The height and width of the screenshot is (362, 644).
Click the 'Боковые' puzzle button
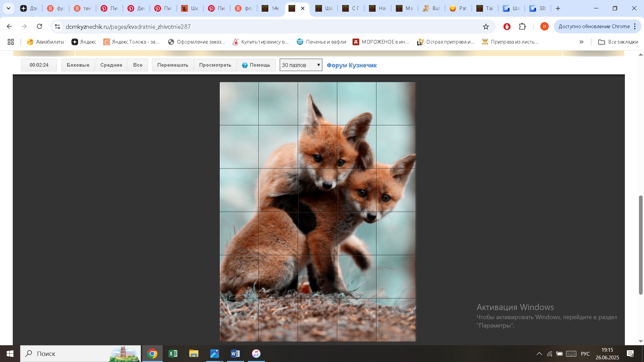tap(78, 65)
